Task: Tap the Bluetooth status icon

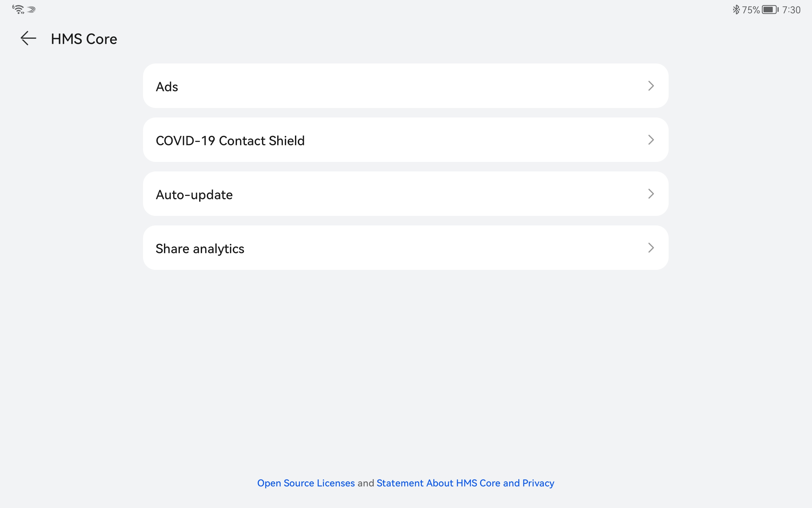Action: tap(736, 10)
